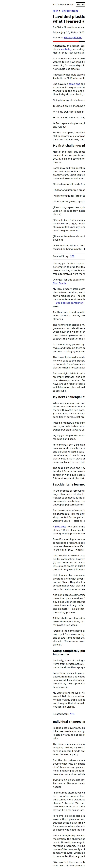The width and height of the screenshot is (85, 868).
Task: Open the 106 degrees Fahrenheit link
Action: (x=70, y=303)
